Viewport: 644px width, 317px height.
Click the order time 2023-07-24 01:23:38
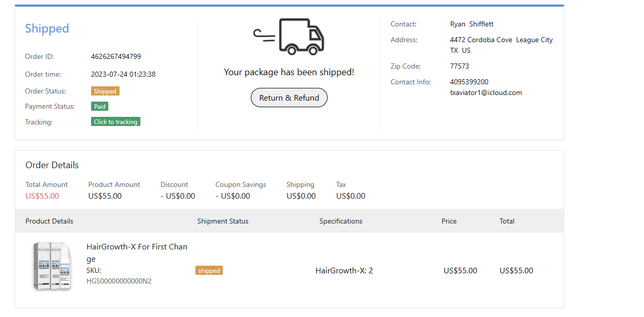click(123, 74)
